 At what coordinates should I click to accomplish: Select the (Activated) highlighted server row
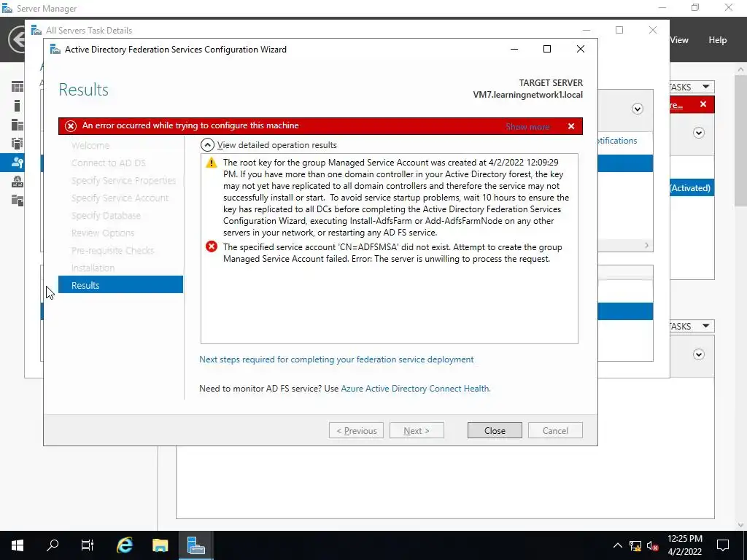(692, 187)
